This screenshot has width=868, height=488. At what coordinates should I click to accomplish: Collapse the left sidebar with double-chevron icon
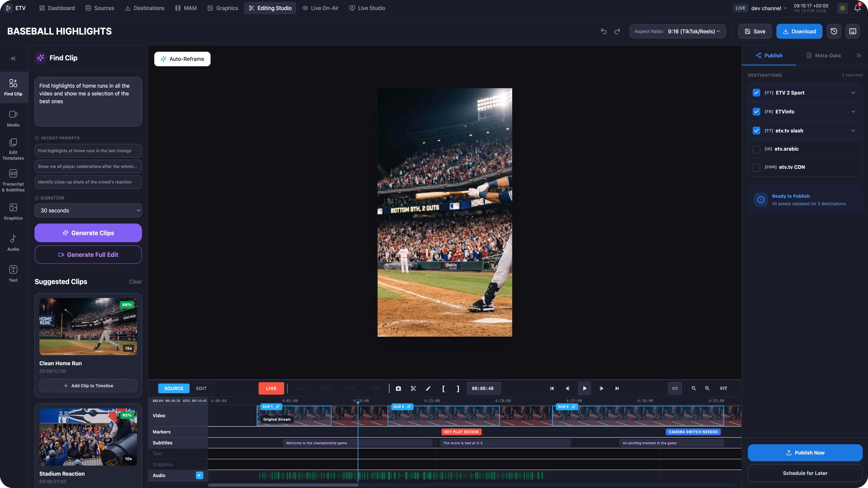pyautogui.click(x=13, y=59)
